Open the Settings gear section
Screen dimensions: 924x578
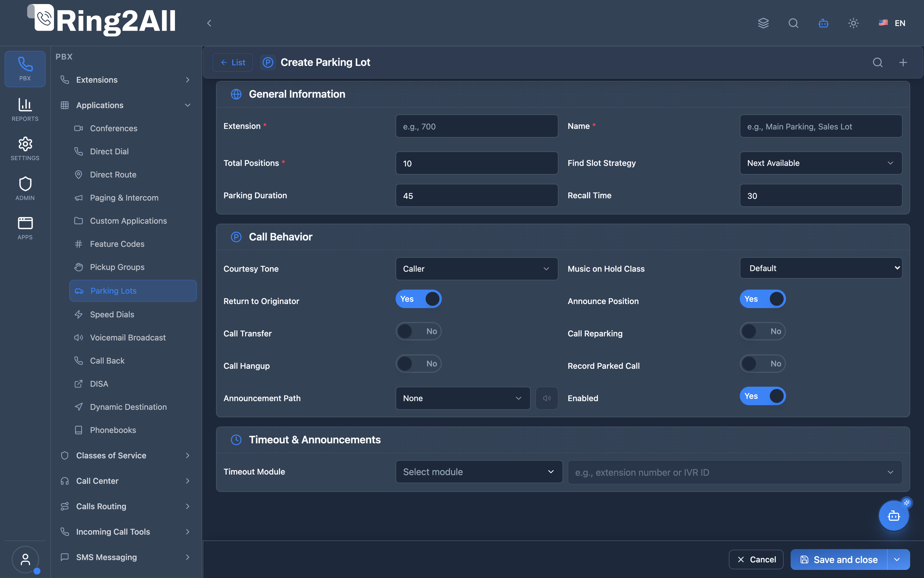tap(25, 149)
